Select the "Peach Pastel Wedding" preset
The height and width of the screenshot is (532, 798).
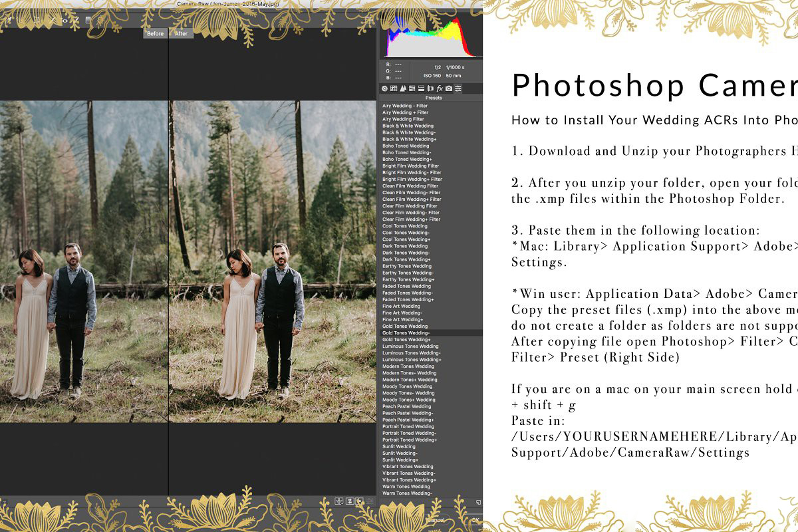406,406
